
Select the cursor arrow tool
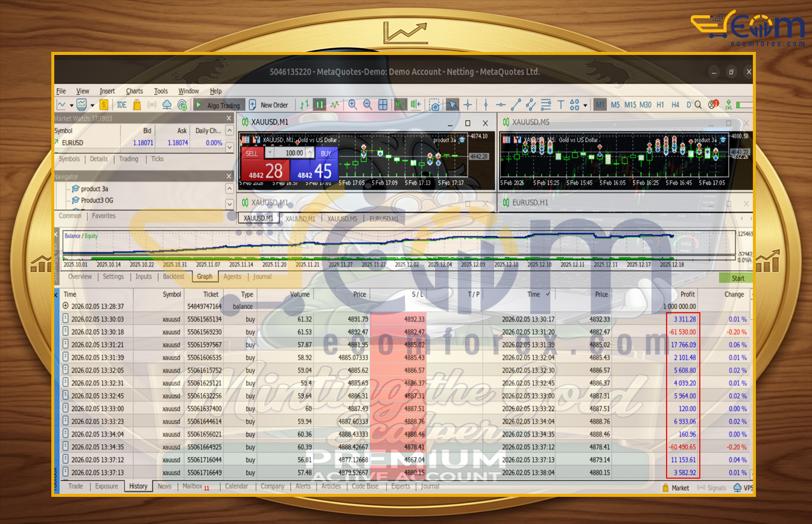(452, 104)
